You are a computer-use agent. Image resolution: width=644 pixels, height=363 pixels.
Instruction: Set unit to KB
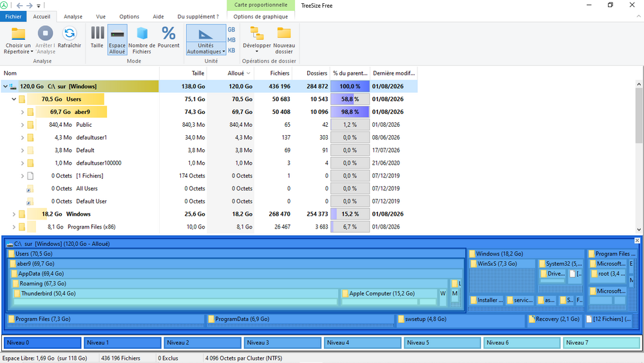[x=232, y=50]
